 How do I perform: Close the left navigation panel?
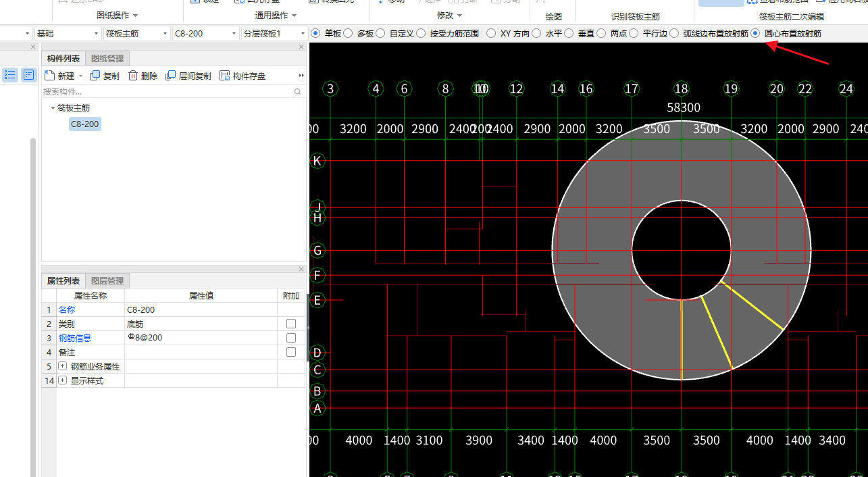tap(33, 47)
